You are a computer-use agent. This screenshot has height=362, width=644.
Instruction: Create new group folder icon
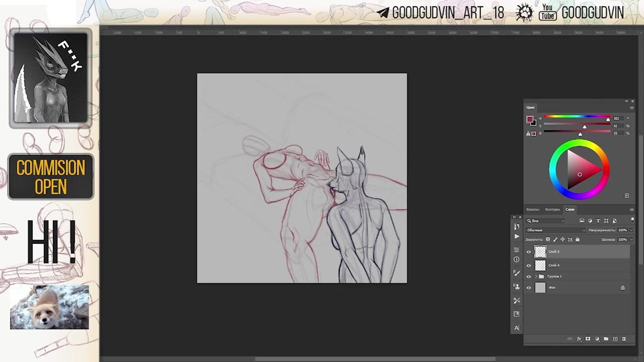point(606,339)
